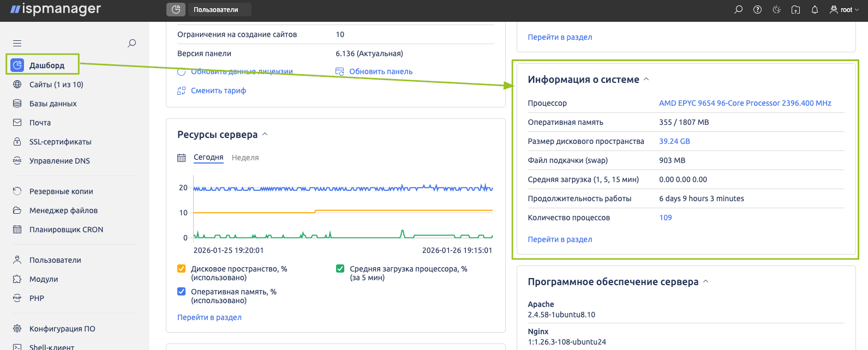The height and width of the screenshot is (350, 868).
Task: Collapse the Информация о системе panel
Action: coord(646,79)
